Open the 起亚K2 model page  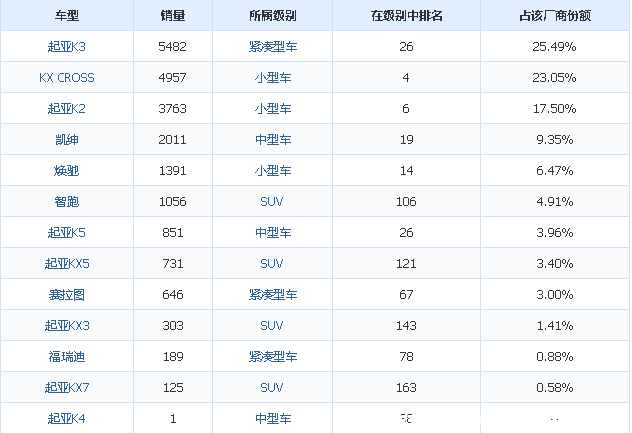coord(67,108)
